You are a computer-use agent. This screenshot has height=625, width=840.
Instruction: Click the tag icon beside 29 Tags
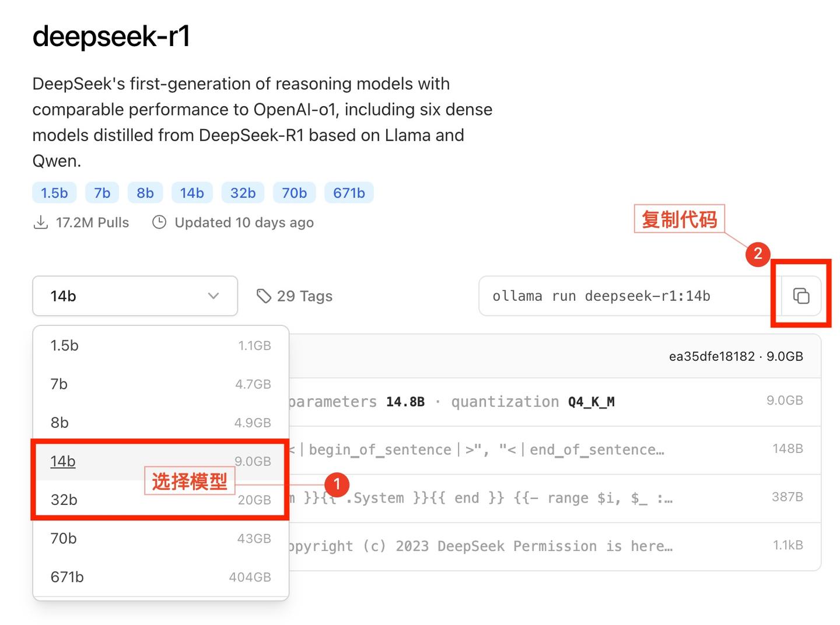coord(264,296)
